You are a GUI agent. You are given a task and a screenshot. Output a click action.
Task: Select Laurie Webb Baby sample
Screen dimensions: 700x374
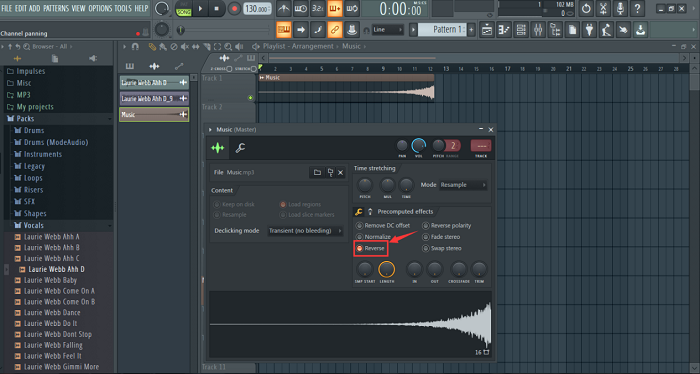pos(50,280)
